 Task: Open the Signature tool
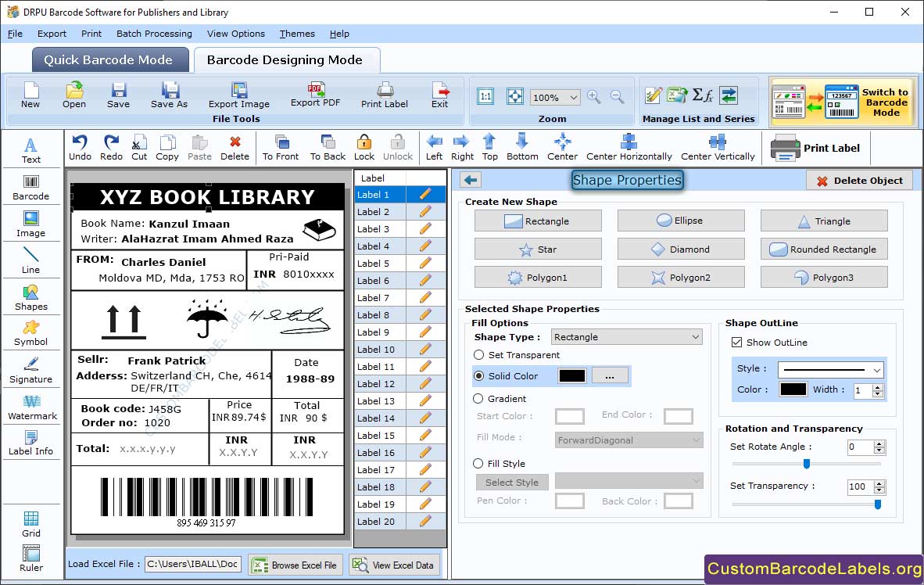[30, 371]
